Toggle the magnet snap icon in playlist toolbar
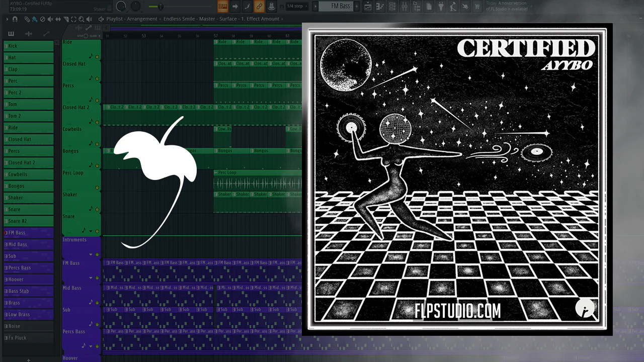The image size is (644, 362). 15,19
